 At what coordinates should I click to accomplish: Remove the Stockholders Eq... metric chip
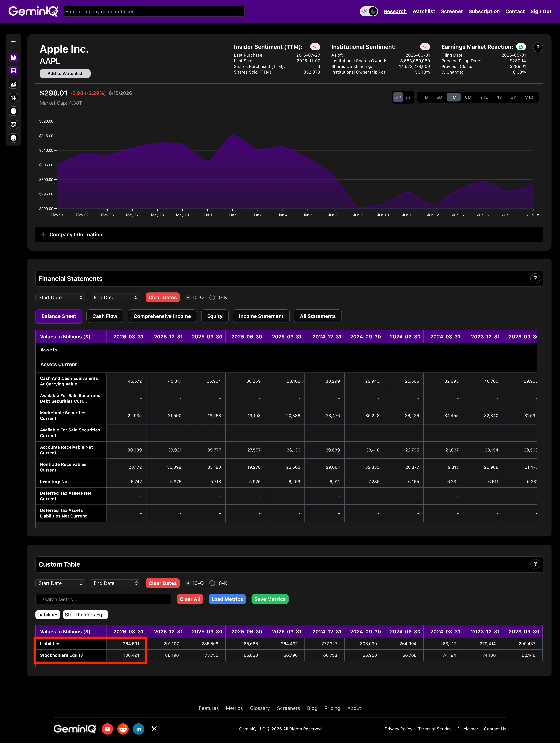[85, 615]
